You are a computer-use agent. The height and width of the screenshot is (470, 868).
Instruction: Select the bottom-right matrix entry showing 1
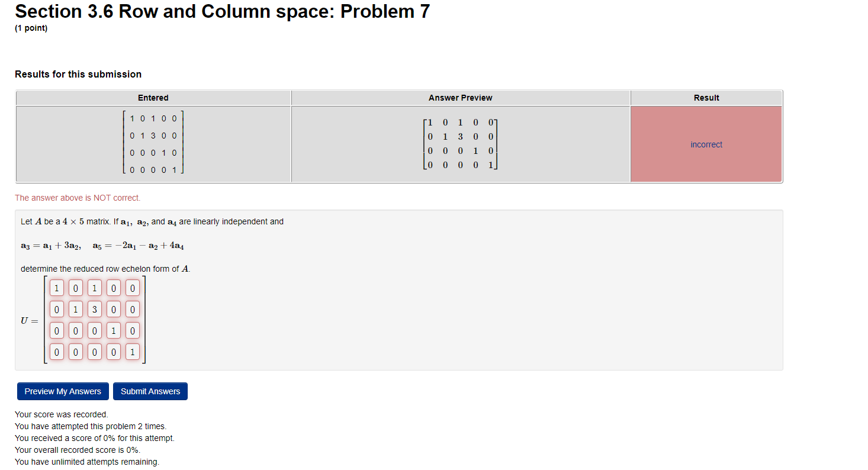coord(132,352)
